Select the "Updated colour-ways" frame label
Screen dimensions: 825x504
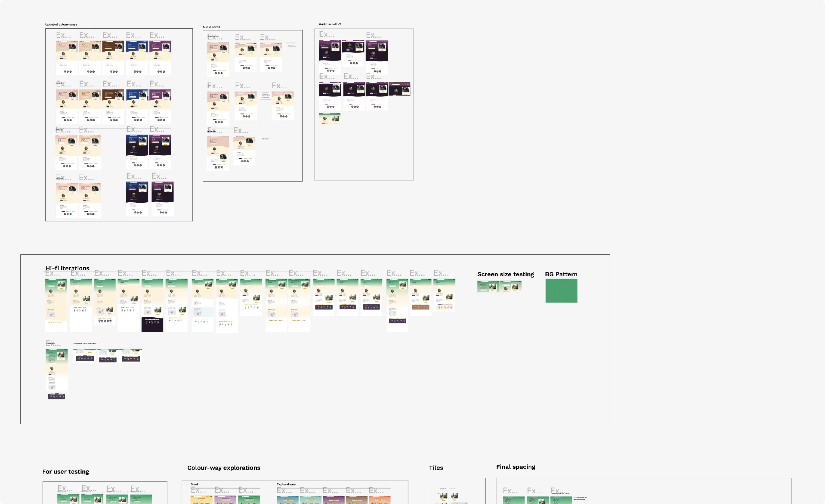(x=61, y=24)
